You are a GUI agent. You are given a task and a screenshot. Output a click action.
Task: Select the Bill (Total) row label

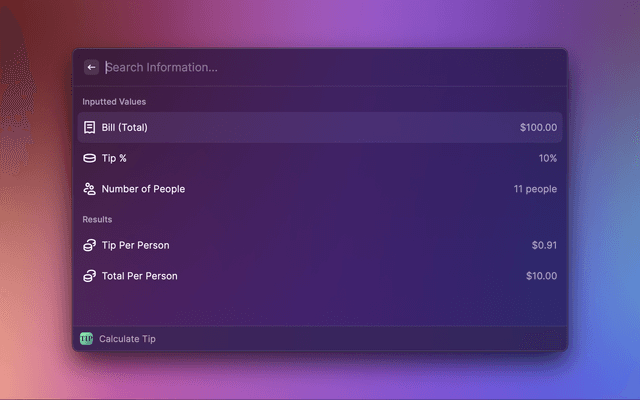point(125,128)
